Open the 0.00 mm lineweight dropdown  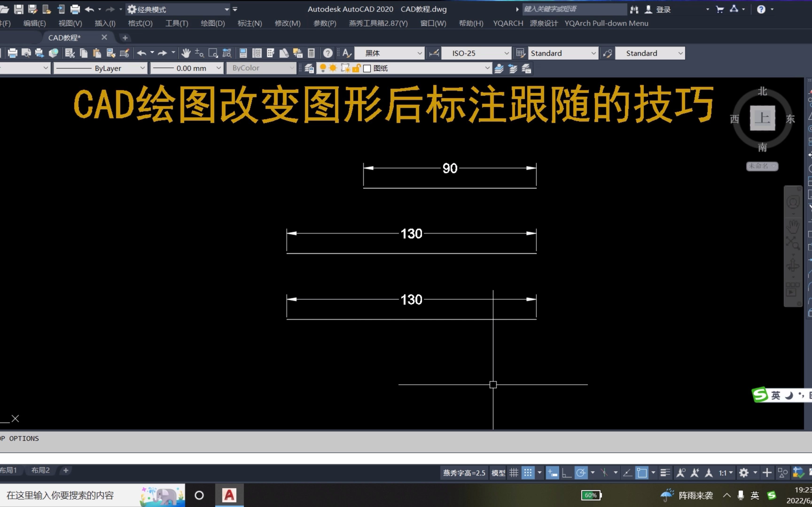point(219,68)
